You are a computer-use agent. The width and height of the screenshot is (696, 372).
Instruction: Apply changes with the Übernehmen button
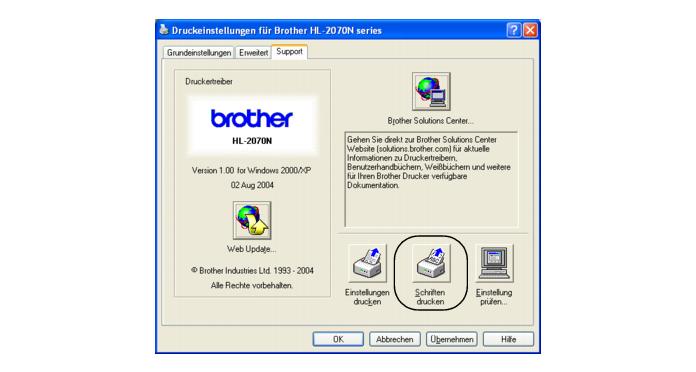[452, 339]
